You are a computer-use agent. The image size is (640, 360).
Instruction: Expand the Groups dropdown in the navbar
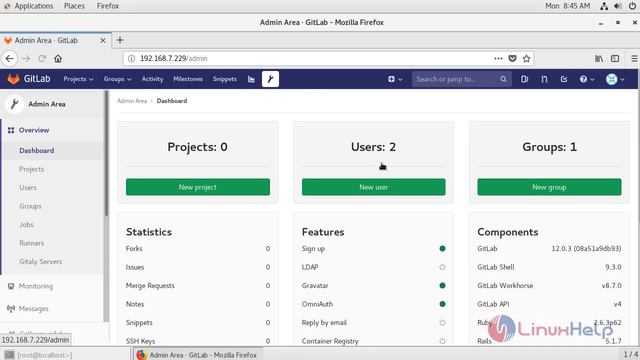117,79
